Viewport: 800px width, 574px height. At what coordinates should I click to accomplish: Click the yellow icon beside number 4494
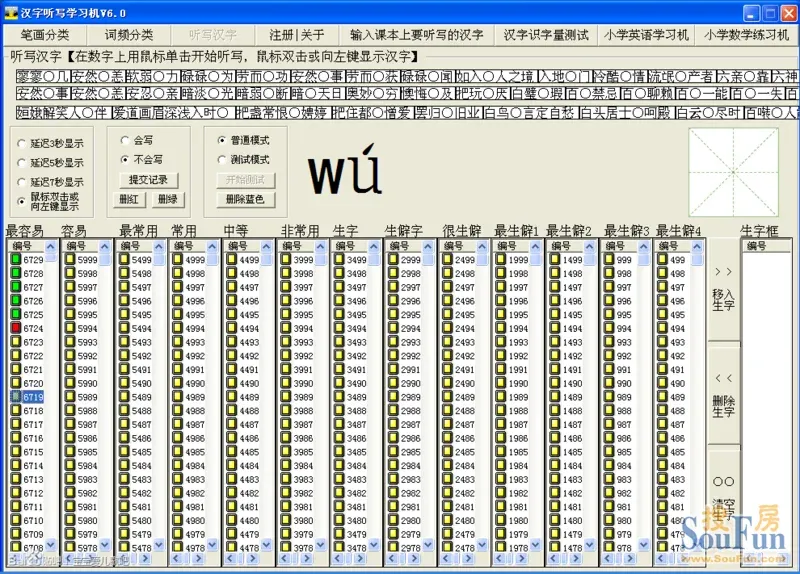(230, 329)
